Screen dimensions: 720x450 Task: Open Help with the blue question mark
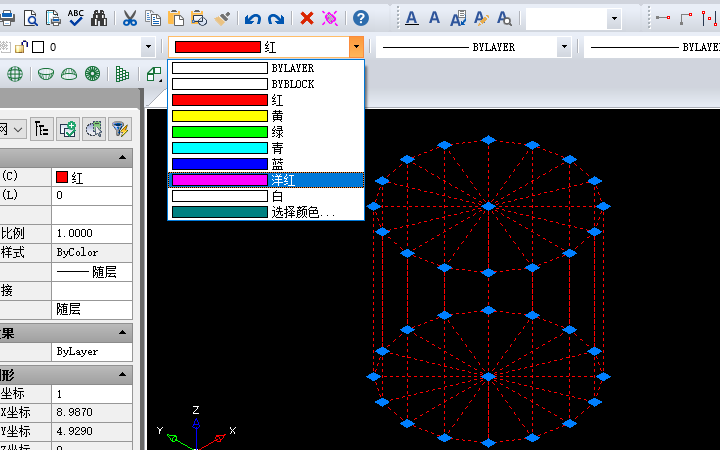click(361, 18)
